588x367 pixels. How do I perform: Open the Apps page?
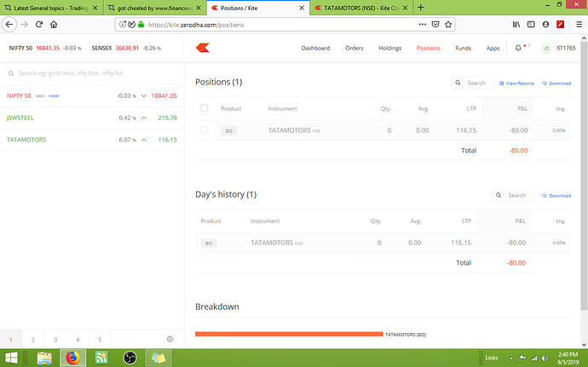[493, 48]
